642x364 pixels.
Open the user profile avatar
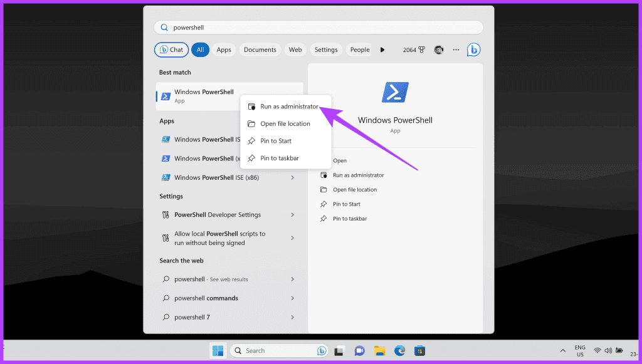pyautogui.click(x=439, y=49)
